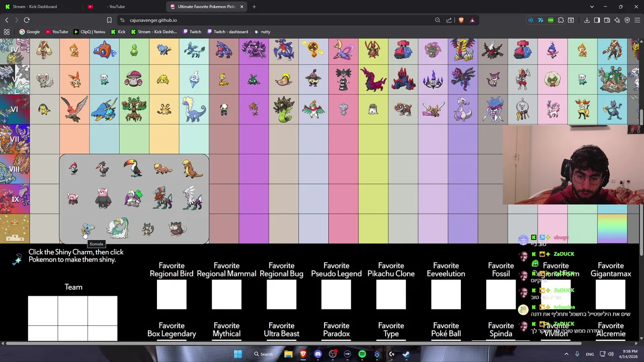Click the Favorite Regional Bird slot
The height and width of the screenshot is (362, 644).
tap(172, 295)
